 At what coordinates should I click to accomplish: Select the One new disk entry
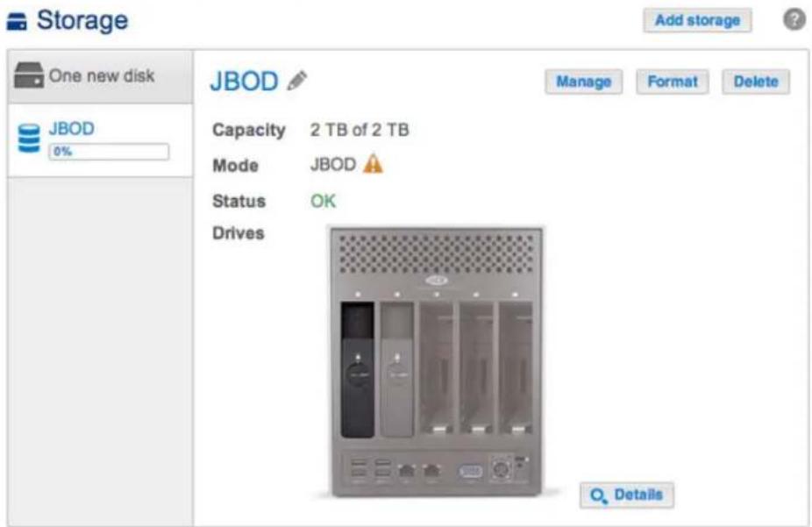pyautogui.click(x=101, y=76)
